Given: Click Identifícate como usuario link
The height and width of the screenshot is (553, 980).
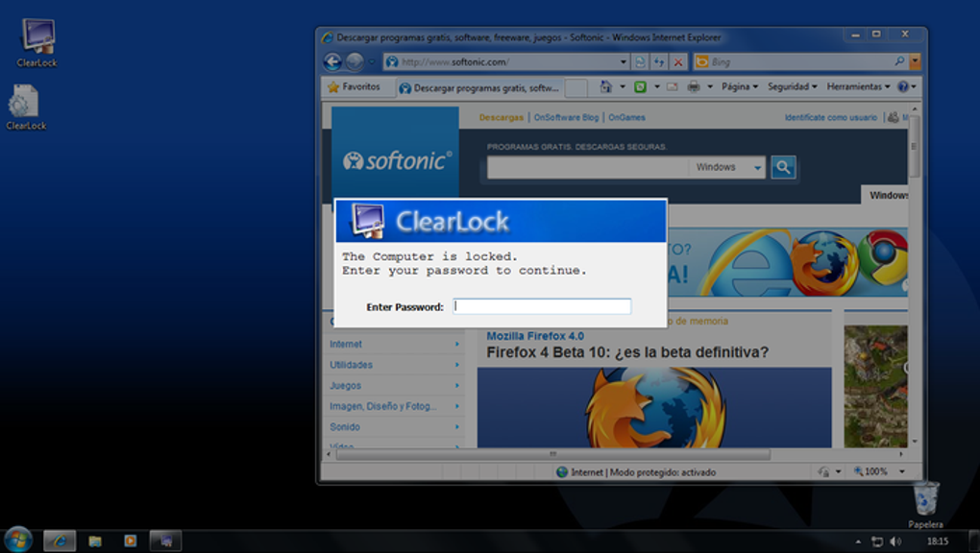Looking at the screenshot, I should click(831, 117).
